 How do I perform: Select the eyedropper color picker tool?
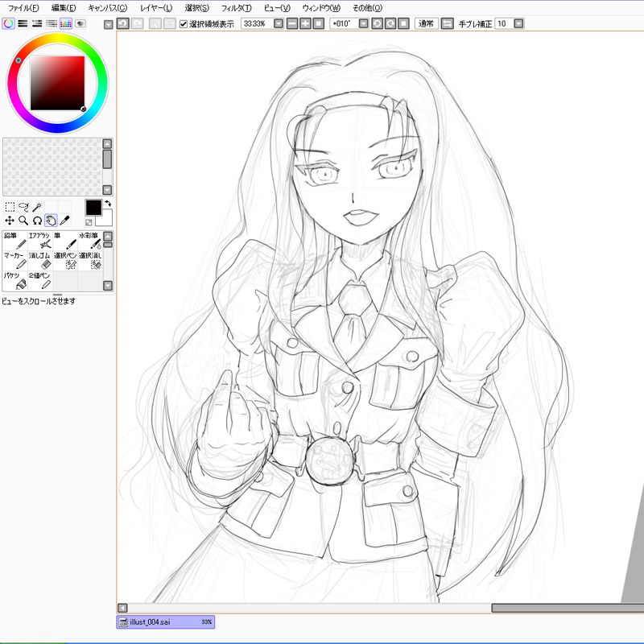[64, 221]
